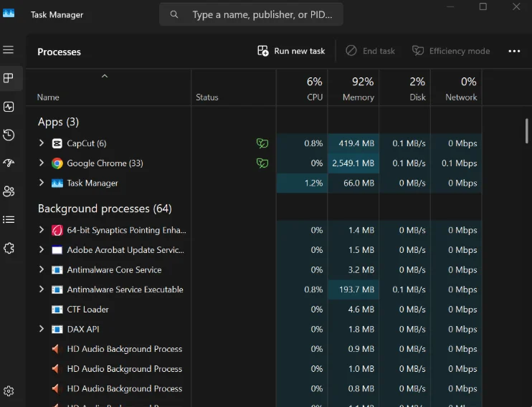The width and height of the screenshot is (532, 407).
Task: Select the Processes page icon in sidebar
Action: click(9, 78)
